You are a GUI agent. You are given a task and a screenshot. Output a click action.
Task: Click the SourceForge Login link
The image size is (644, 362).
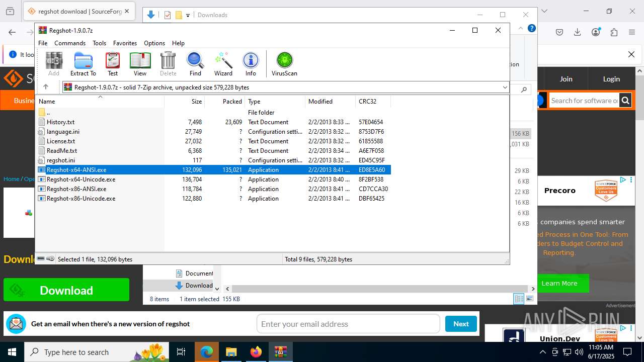pos(611,79)
